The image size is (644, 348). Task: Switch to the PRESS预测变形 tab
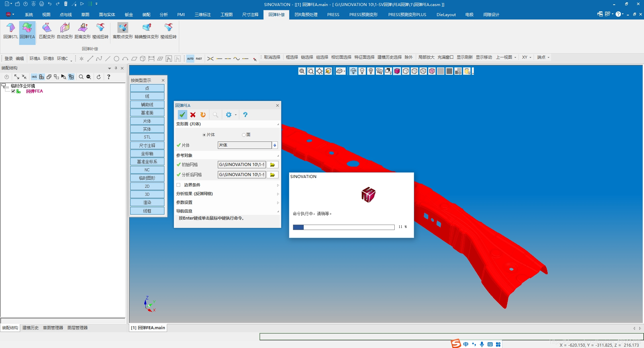point(363,15)
